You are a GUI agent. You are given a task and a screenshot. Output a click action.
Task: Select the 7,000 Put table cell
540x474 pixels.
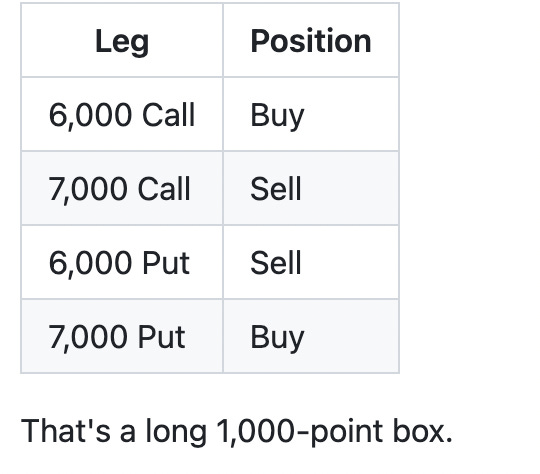click(122, 337)
